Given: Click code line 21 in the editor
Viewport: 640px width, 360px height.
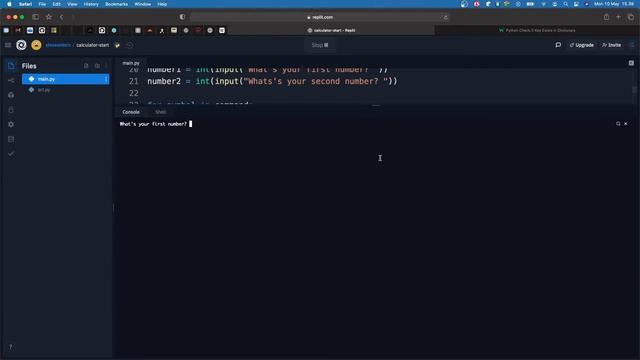Looking at the screenshot, I should (x=272, y=81).
